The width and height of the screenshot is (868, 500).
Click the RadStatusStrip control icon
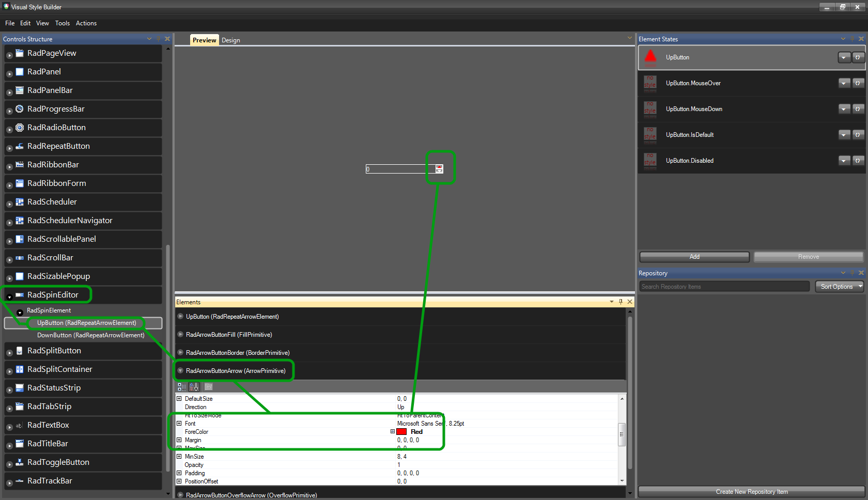point(20,387)
